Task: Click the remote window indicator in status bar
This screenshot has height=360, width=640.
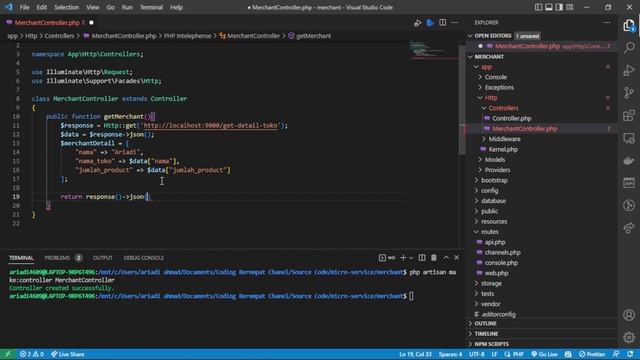Action: pos(7,354)
